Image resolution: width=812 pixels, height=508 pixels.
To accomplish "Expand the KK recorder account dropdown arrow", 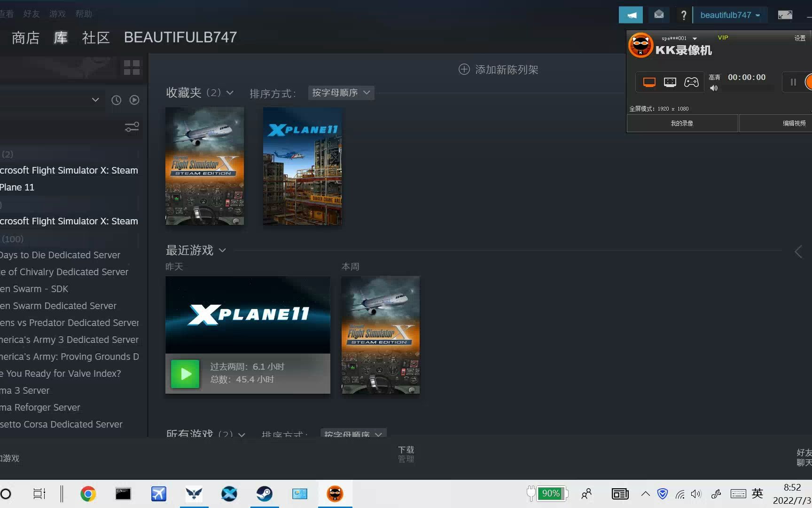I will [695, 39].
